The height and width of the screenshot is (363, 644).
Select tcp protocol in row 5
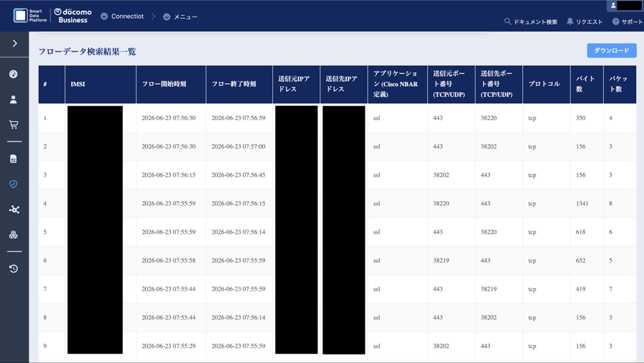(532, 232)
